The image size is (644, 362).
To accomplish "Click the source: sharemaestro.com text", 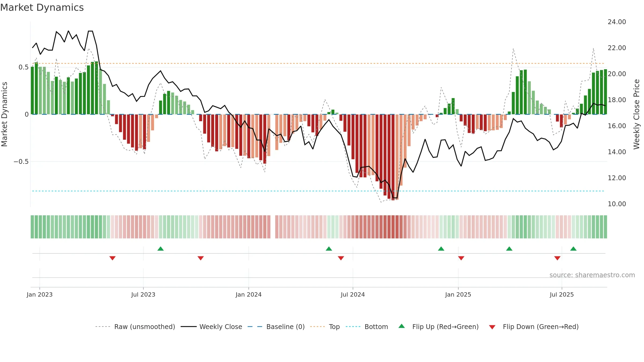I will click(592, 275).
